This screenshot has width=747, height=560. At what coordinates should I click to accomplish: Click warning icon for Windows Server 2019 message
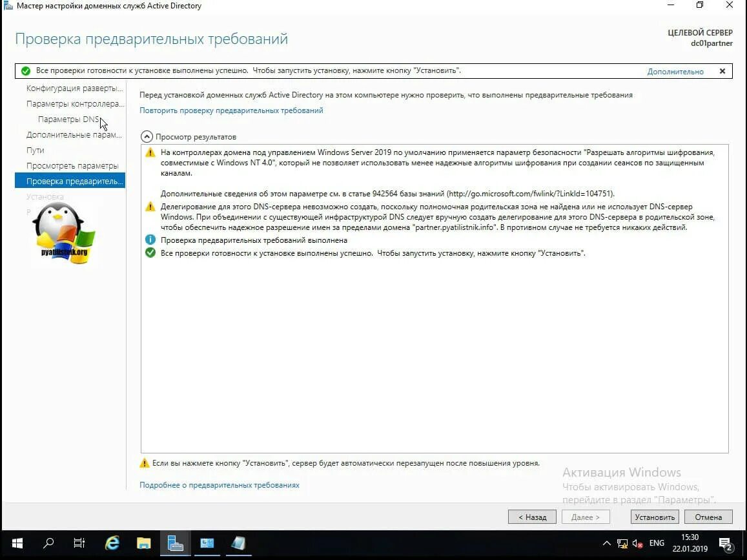[150, 152]
